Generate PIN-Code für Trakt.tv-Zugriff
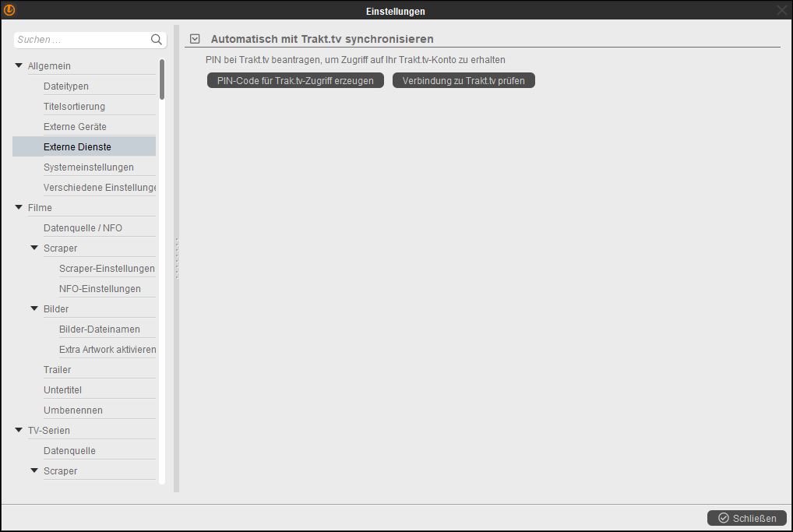This screenshot has height=532, width=793. (295, 80)
